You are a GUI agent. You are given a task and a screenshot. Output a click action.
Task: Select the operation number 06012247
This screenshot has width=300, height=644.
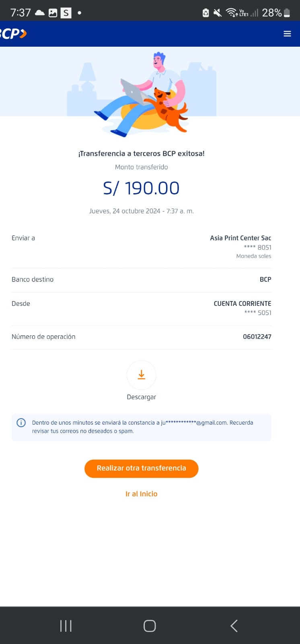pos(257,336)
